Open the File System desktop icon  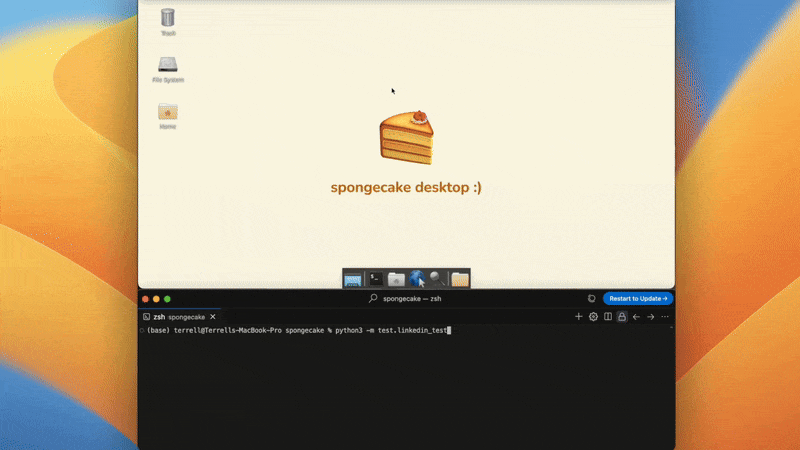168,69
